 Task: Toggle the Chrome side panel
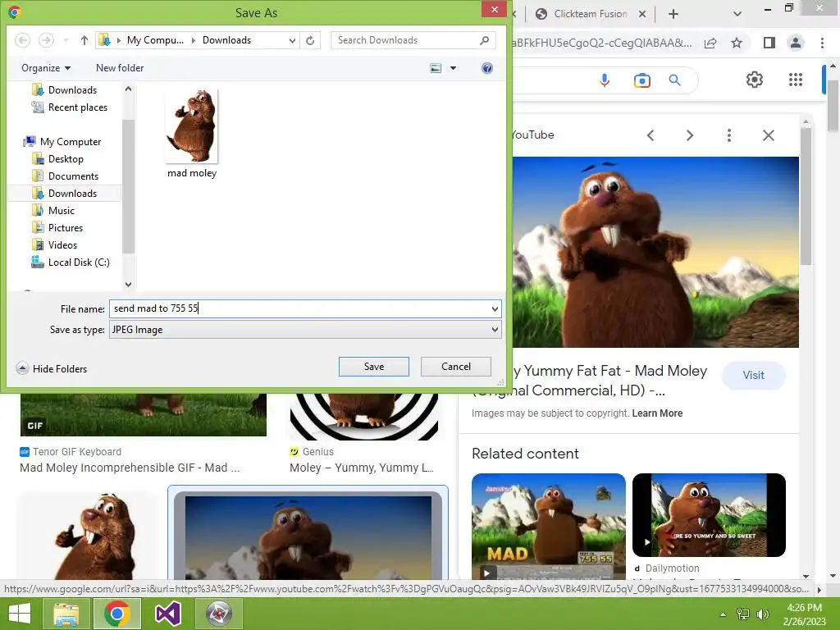pos(769,43)
